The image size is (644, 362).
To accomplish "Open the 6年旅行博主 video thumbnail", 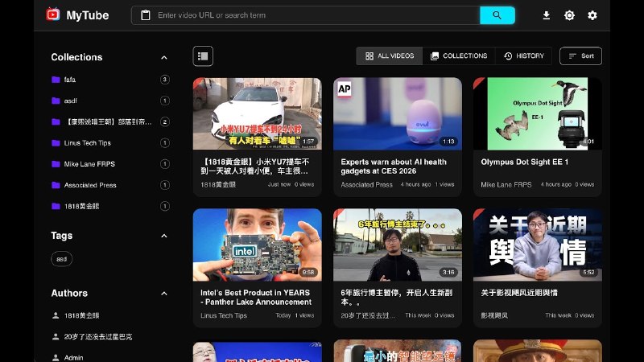I will pyautogui.click(x=398, y=245).
